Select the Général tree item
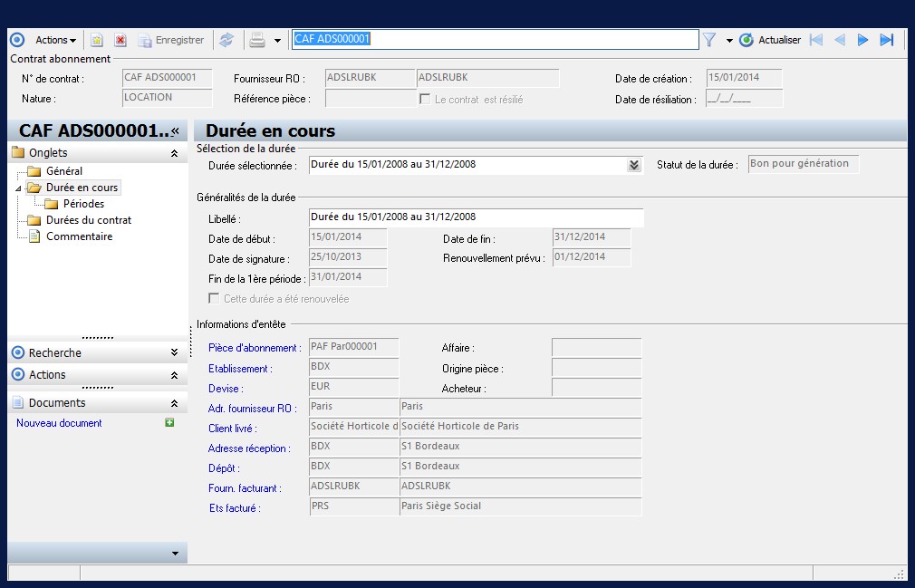This screenshot has height=588, width=915. tap(64, 171)
